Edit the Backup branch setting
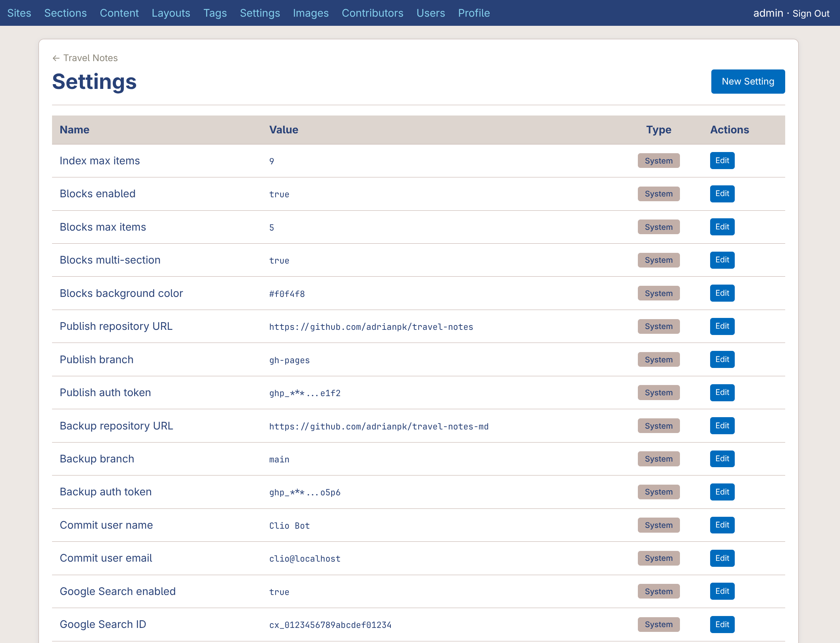The image size is (840, 643). (722, 459)
